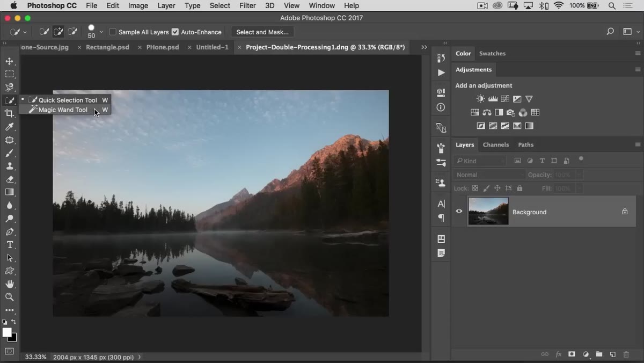
Task: Switch to the Swatches tab
Action: point(492,53)
